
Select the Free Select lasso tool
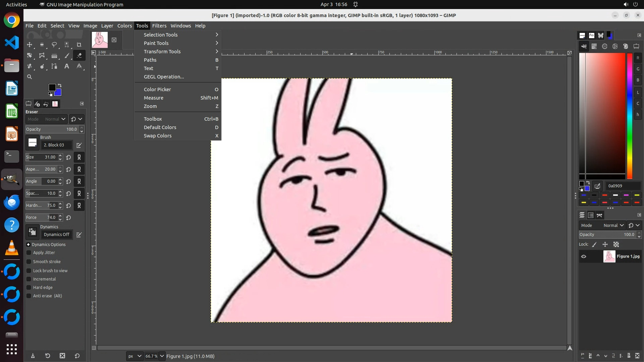click(54, 45)
